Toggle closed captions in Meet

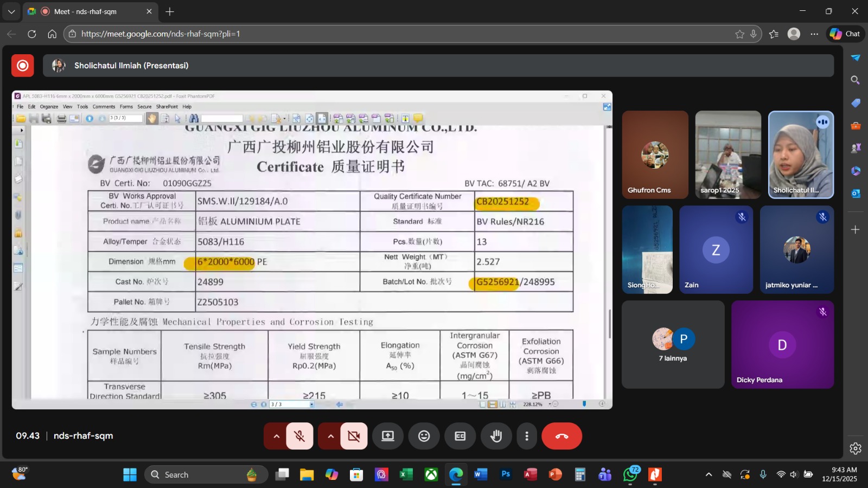[x=460, y=436]
